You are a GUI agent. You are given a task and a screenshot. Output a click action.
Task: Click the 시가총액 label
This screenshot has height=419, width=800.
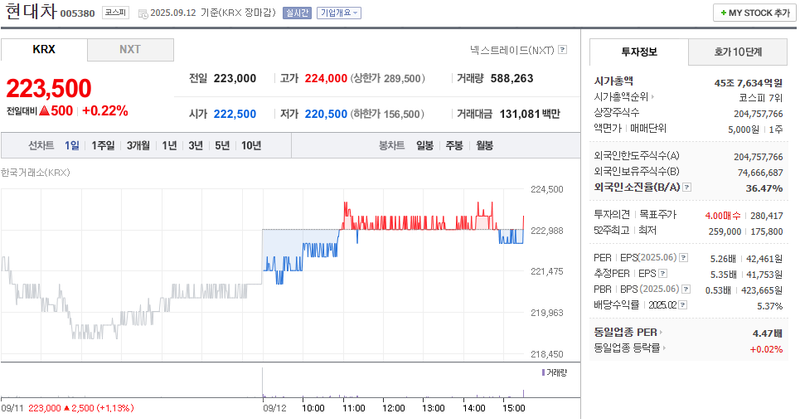[x=614, y=81]
